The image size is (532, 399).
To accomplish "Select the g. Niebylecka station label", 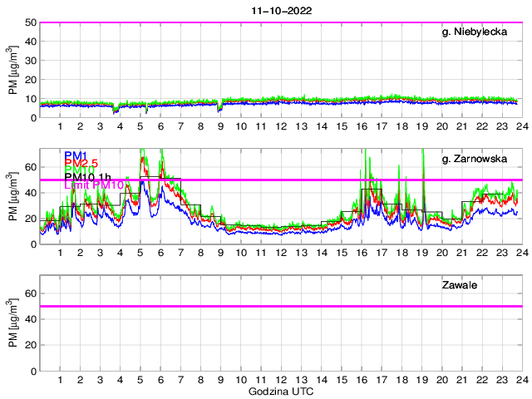I will point(477,33).
